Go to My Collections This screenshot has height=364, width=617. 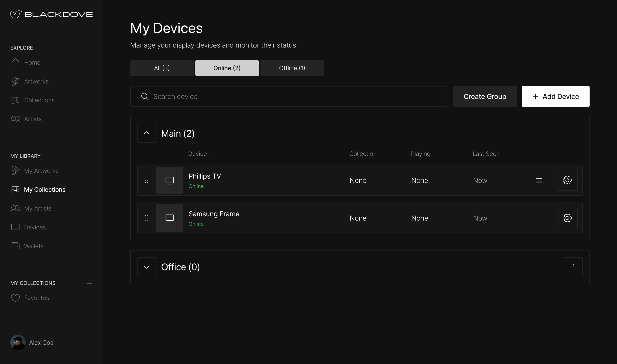pyautogui.click(x=38, y=190)
